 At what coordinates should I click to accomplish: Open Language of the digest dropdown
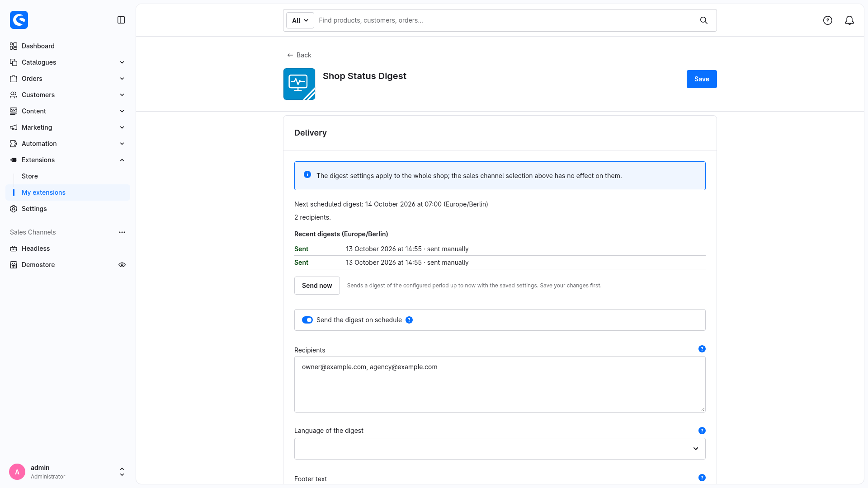click(x=500, y=449)
